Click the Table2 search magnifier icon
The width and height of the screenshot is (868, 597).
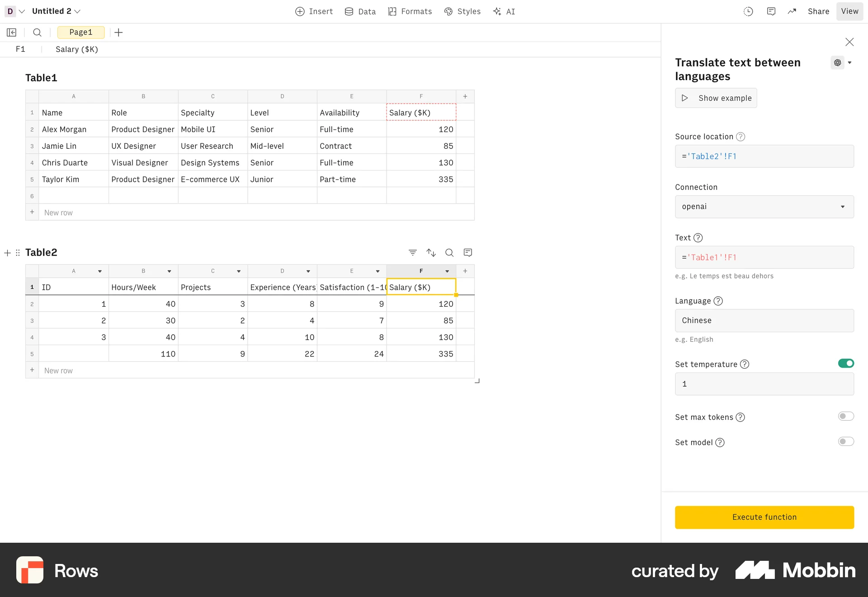click(449, 252)
